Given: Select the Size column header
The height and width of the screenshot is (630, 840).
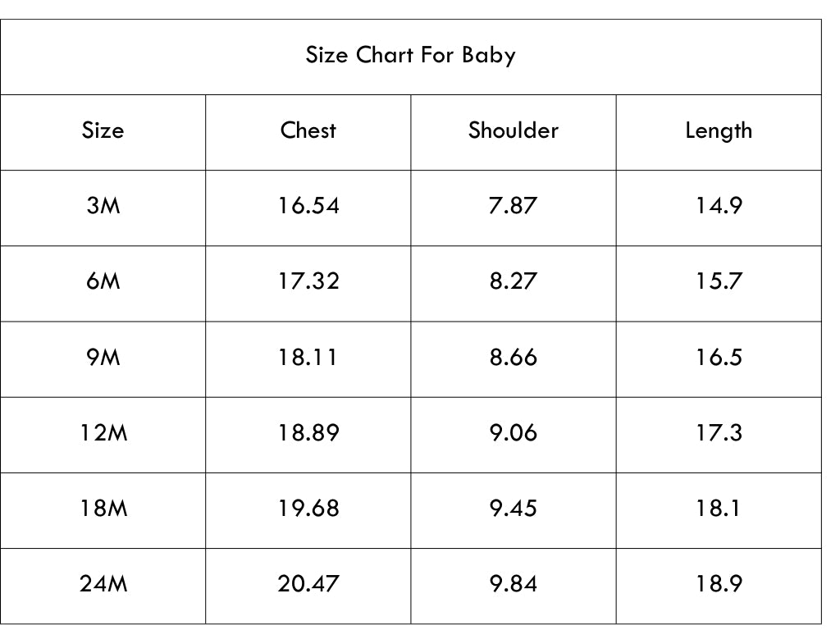Looking at the screenshot, I should [103, 130].
